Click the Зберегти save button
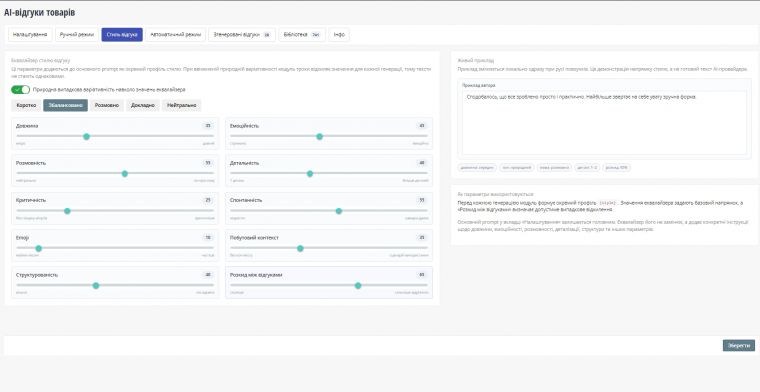Image resolution: width=760 pixels, height=392 pixels. coord(739,345)
